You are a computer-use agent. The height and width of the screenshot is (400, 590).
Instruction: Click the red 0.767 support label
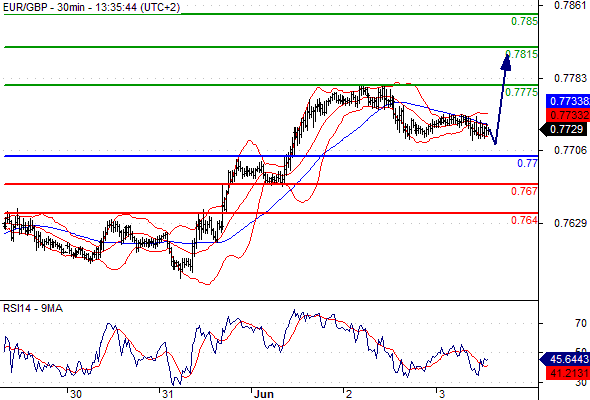[x=525, y=191]
